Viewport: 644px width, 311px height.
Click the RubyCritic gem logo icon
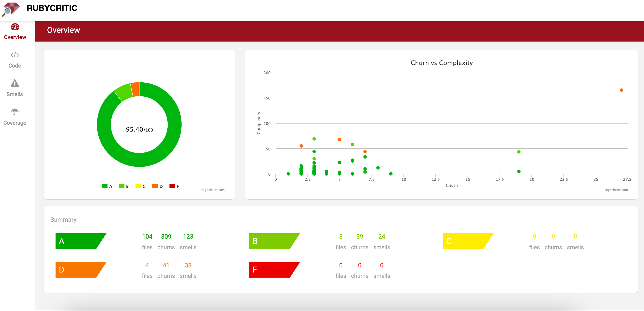[11, 9]
